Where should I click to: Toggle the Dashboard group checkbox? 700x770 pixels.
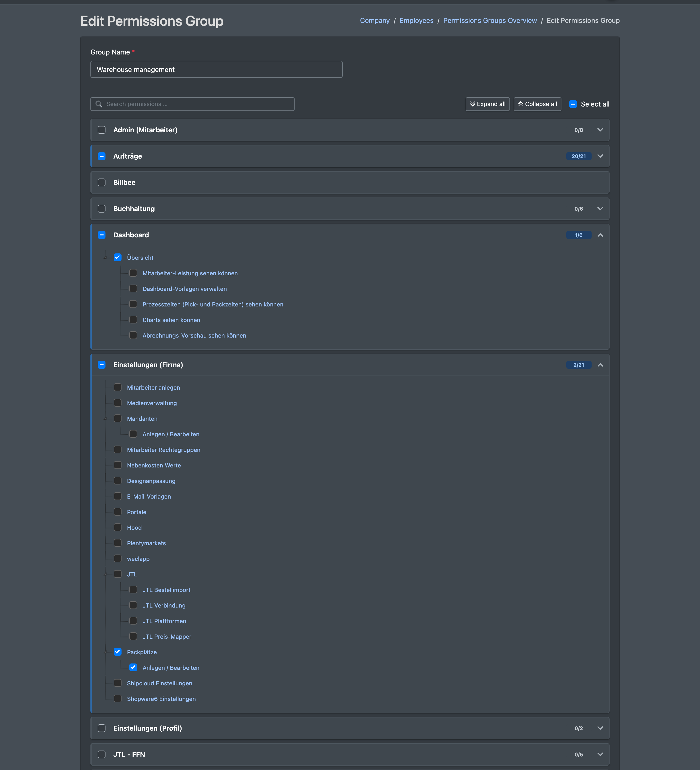[x=102, y=235]
